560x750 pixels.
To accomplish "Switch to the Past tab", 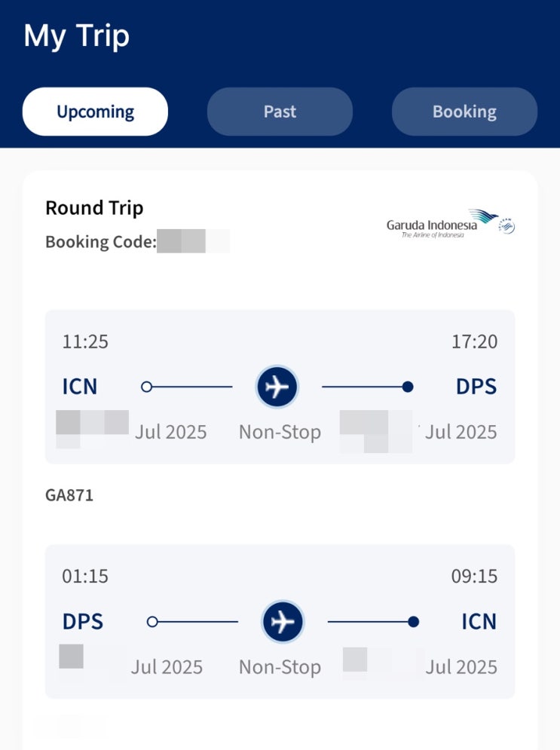I will point(280,112).
